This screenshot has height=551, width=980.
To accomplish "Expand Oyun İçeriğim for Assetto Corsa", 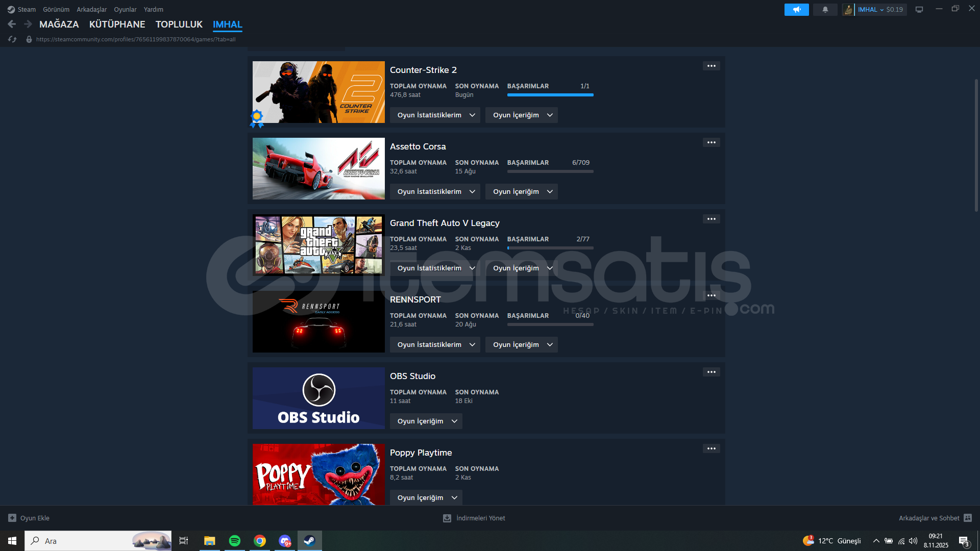I will [x=521, y=192].
